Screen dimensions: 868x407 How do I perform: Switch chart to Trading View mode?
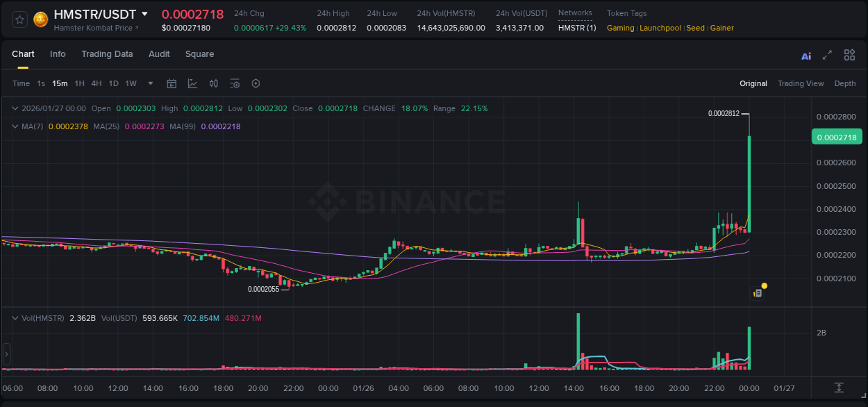[x=801, y=83]
